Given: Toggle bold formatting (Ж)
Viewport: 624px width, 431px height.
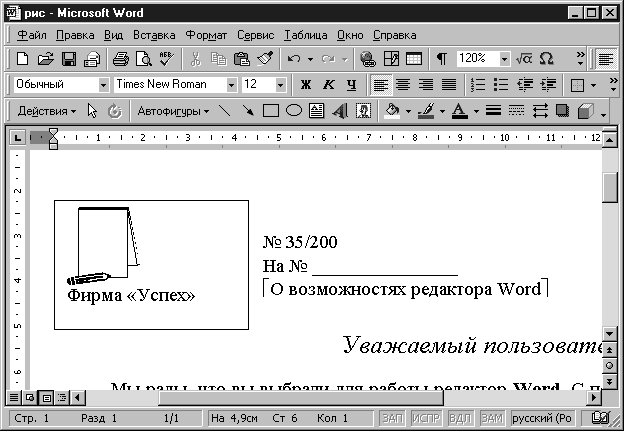Looking at the screenshot, I should pyautogui.click(x=306, y=85).
